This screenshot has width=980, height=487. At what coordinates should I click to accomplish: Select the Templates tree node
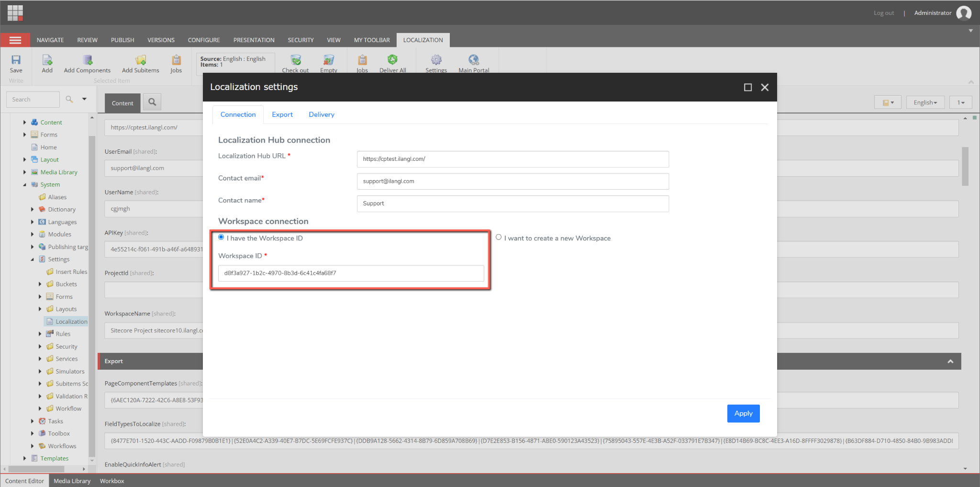(55, 458)
